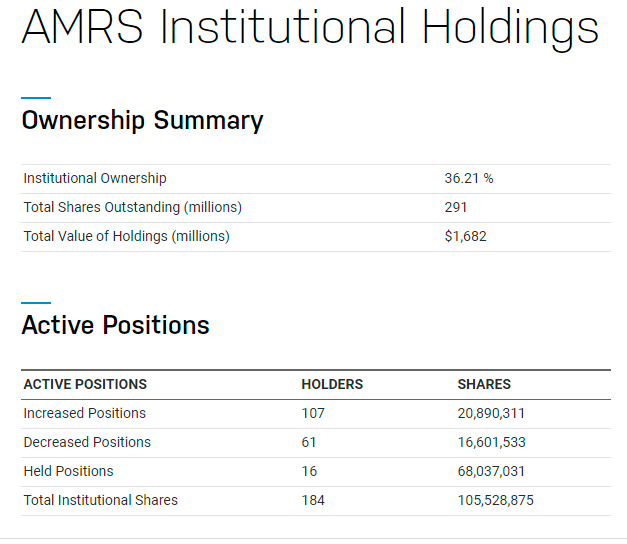Click the Active Positions section heading
The image size is (627, 544).
tap(115, 325)
